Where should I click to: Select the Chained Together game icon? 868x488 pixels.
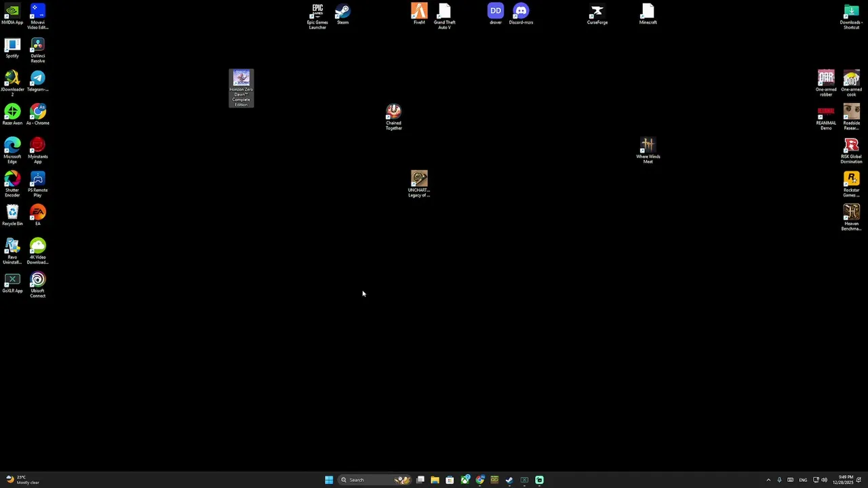coord(393,117)
